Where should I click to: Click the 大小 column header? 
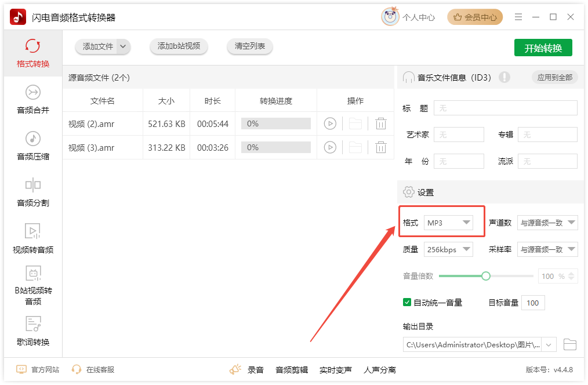click(166, 100)
